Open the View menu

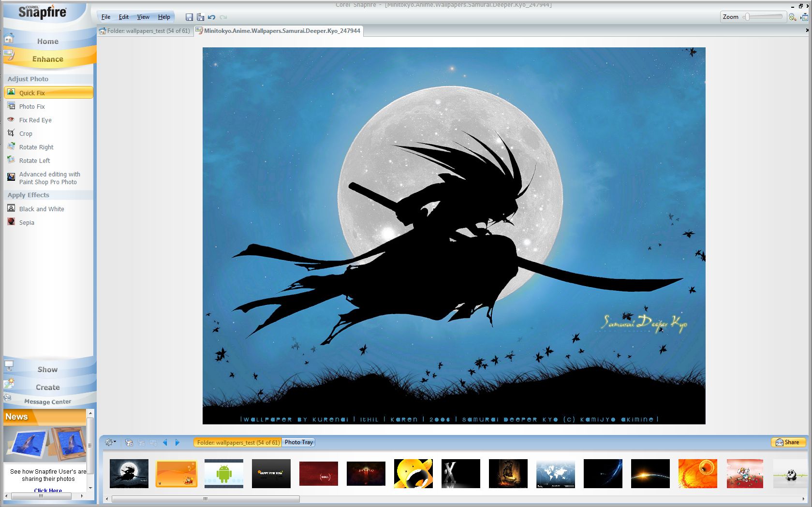[143, 17]
